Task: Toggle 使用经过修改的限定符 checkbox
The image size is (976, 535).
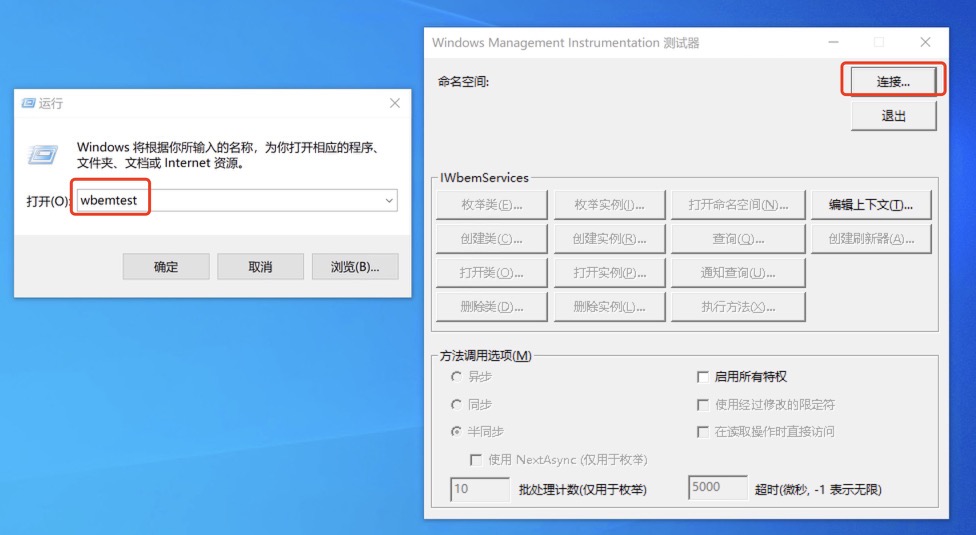Action: coord(703,405)
